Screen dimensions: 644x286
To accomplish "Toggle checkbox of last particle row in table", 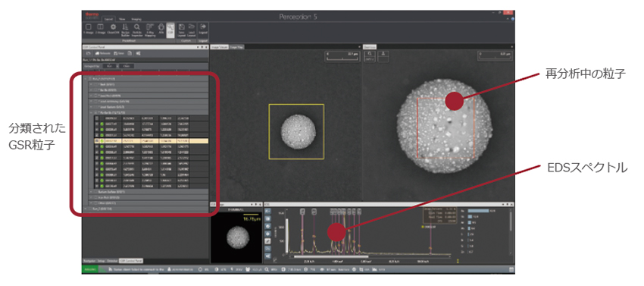I will (96, 186).
